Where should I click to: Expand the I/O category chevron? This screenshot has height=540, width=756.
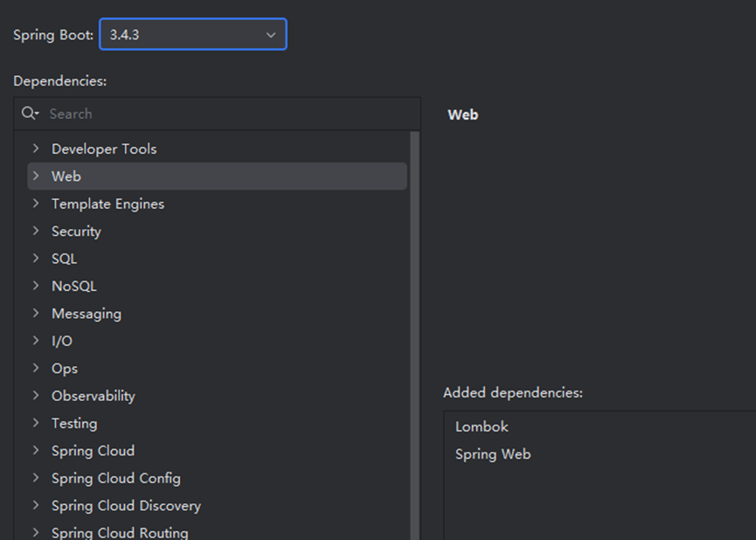tap(36, 341)
